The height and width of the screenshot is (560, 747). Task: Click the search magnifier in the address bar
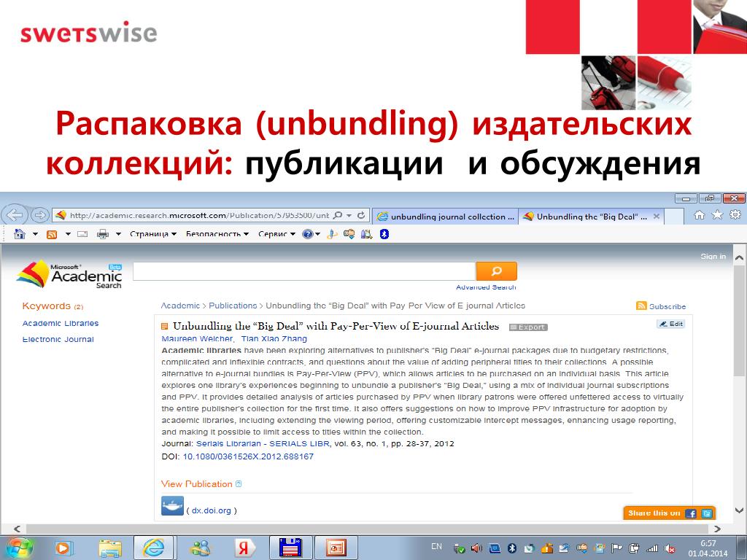click(338, 216)
